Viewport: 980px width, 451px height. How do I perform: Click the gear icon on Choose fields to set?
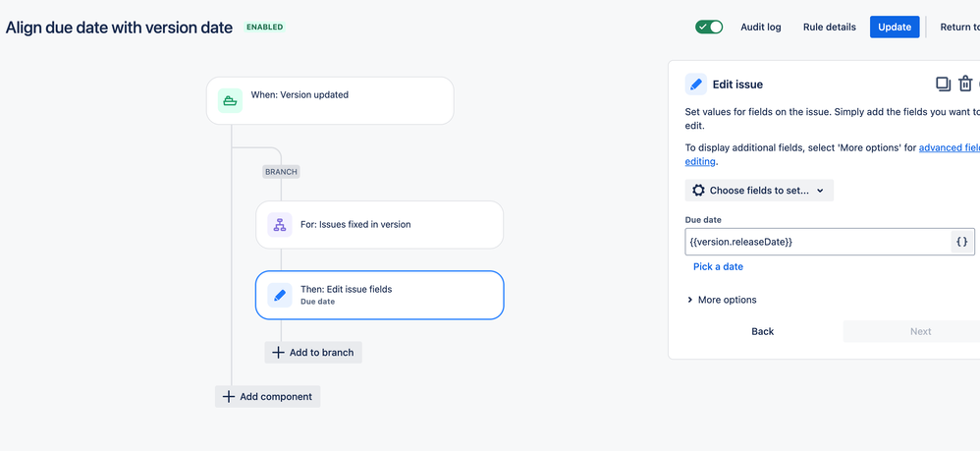pyautogui.click(x=698, y=191)
